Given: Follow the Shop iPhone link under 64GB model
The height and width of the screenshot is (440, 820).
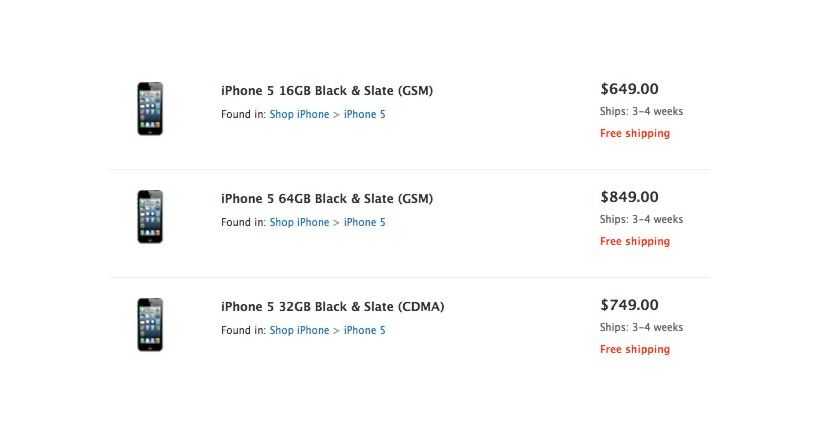Looking at the screenshot, I should click(x=299, y=222).
